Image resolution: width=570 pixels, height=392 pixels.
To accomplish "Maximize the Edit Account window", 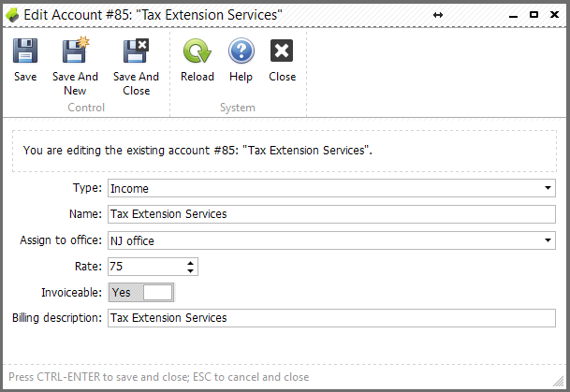I will pos(533,15).
